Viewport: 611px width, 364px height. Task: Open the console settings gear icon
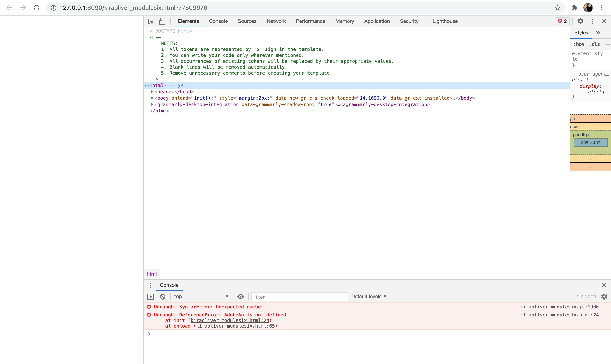point(604,297)
